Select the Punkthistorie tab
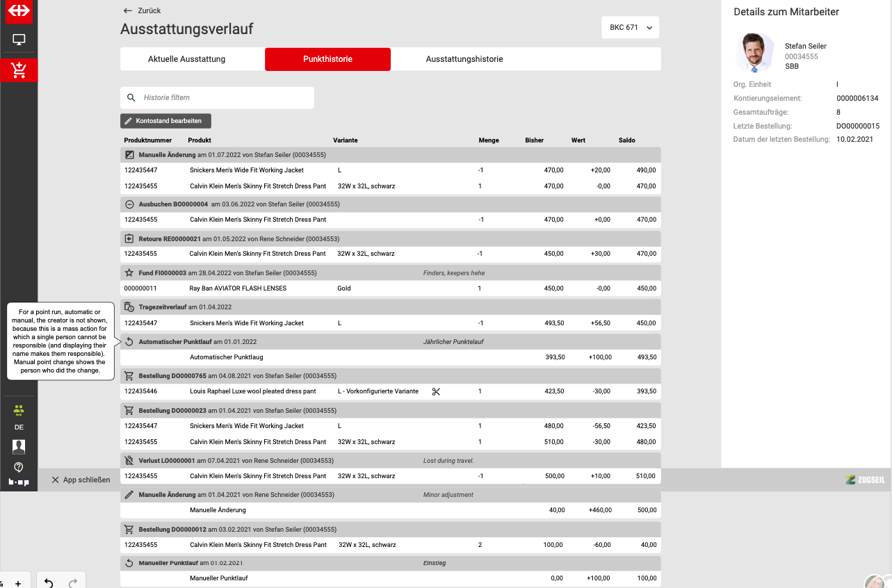This screenshot has width=892, height=588. [x=327, y=59]
